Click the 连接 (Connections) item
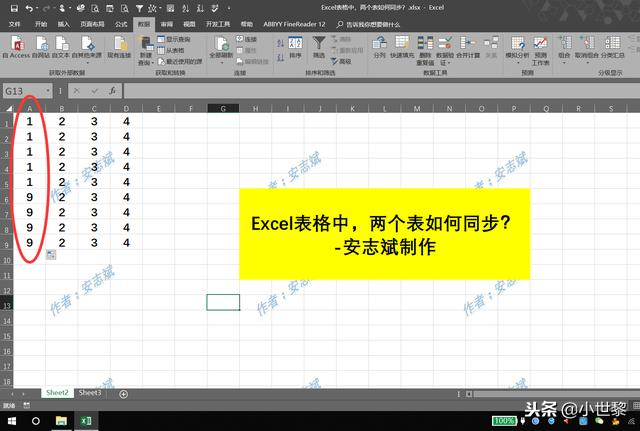Image resolution: width=640 pixels, height=431 pixels. (246, 39)
